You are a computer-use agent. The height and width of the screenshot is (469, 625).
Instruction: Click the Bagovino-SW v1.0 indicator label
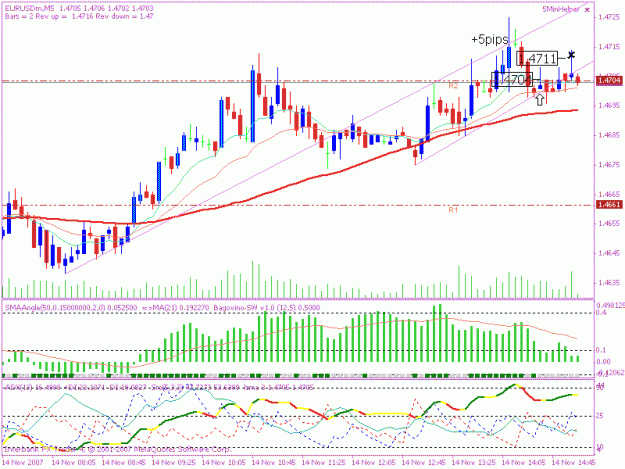[x=267, y=308]
